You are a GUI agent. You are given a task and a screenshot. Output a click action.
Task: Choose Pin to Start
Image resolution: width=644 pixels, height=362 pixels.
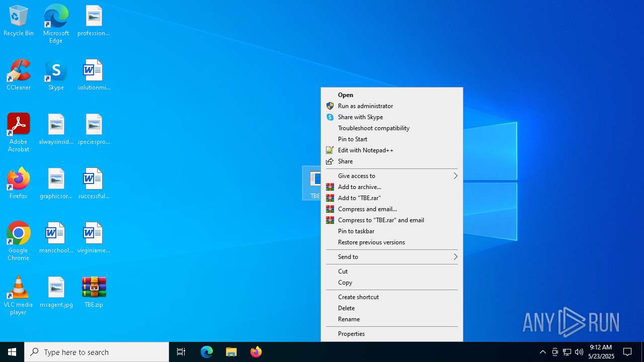pyautogui.click(x=392, y=139)
